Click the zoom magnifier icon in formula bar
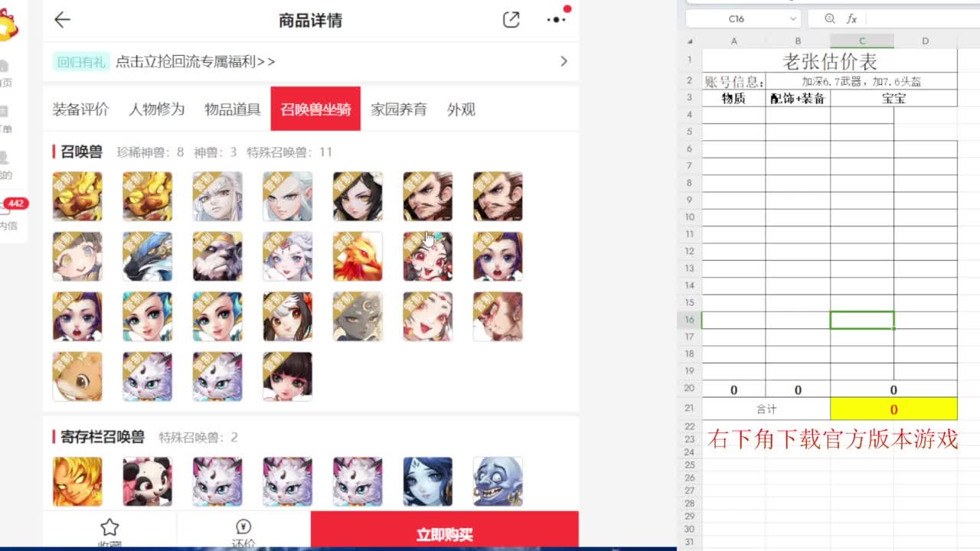The width and height of the screenshot is (980, 551). point(830,18)
